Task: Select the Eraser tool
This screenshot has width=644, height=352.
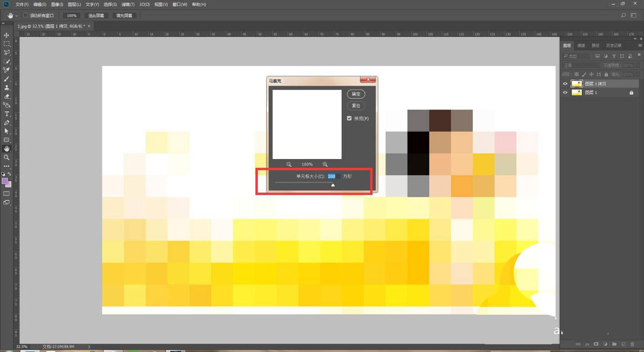Action: point(6,96)
